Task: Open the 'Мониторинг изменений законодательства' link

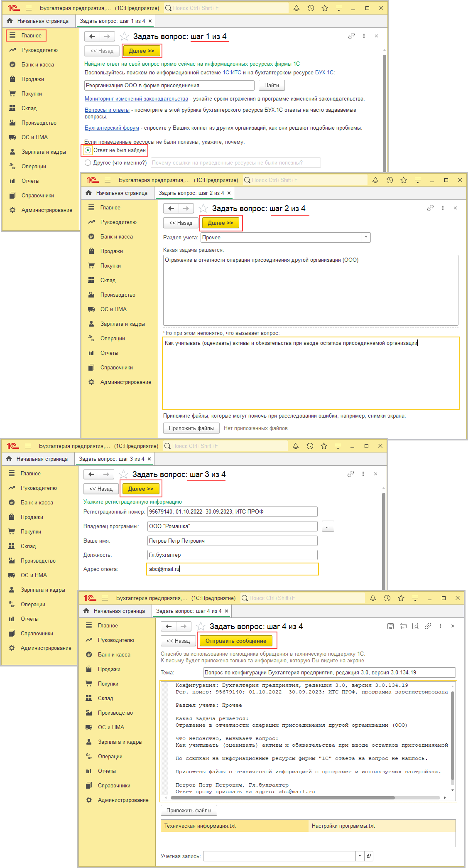Action: coord(136,99)
